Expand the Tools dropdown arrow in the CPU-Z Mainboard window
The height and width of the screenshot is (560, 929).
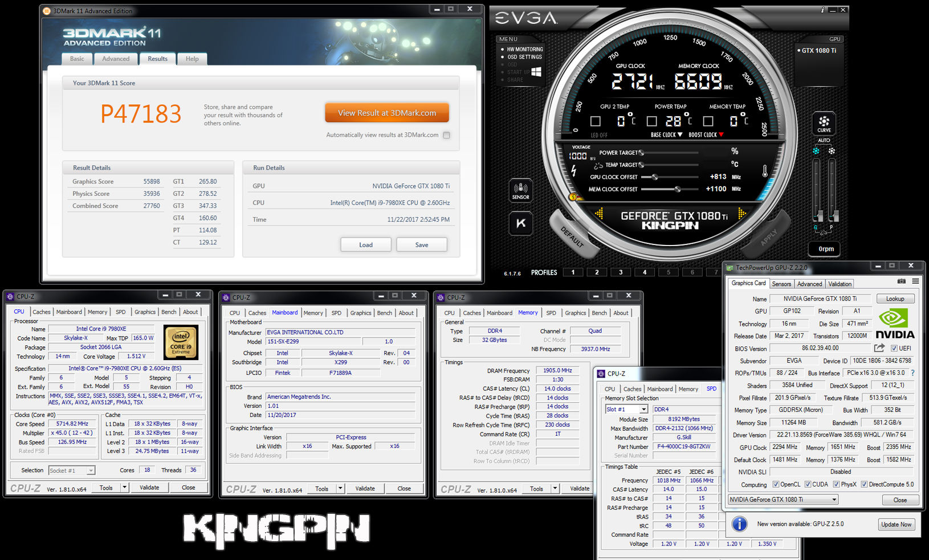click(340, 488)
